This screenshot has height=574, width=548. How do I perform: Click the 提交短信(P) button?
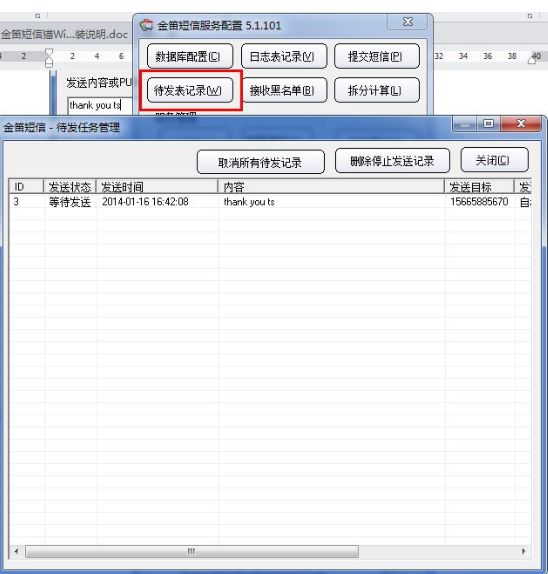tap(377, 56)
